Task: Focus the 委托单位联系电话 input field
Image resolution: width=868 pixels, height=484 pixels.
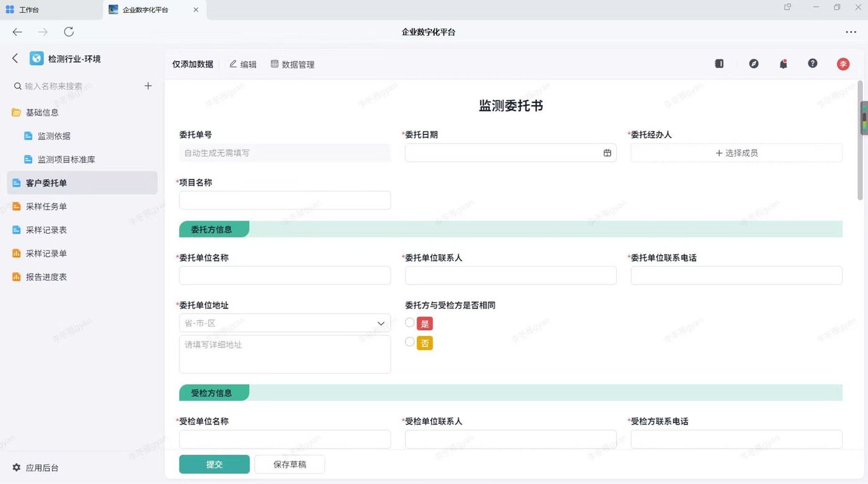Action: (737, 275)
